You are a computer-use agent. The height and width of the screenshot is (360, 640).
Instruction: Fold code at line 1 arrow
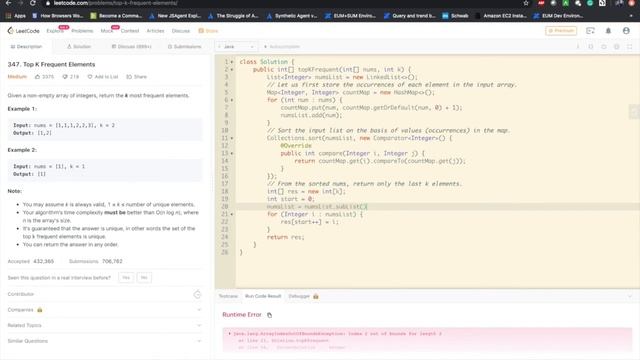pyautogui.click(x=232, y=62)
